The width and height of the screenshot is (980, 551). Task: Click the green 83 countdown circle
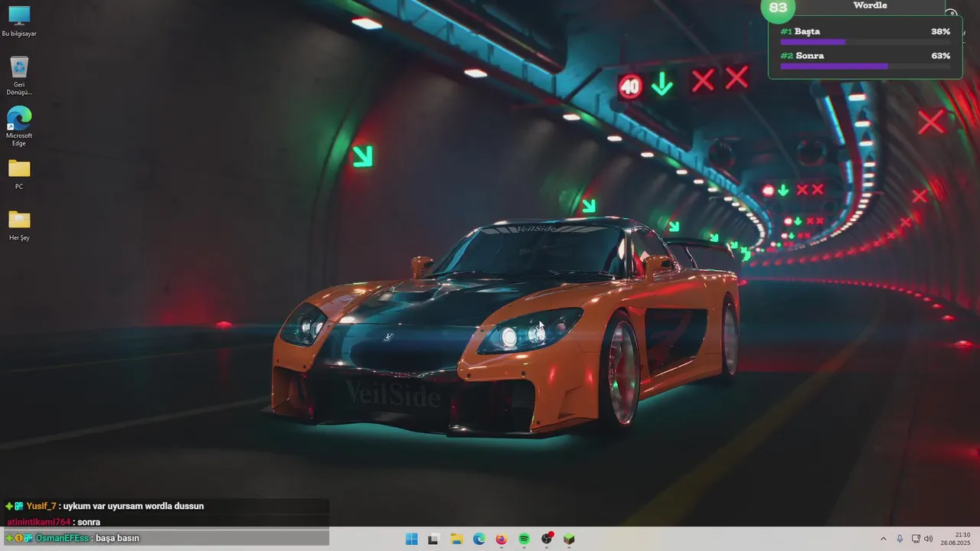pyautogui.click(x=778, y=8)
